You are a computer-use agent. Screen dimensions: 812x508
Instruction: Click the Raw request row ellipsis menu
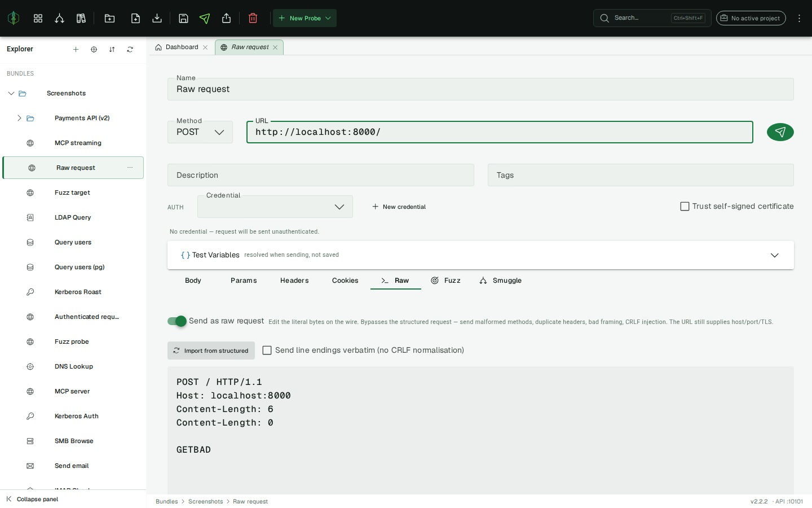pos(130,168)
